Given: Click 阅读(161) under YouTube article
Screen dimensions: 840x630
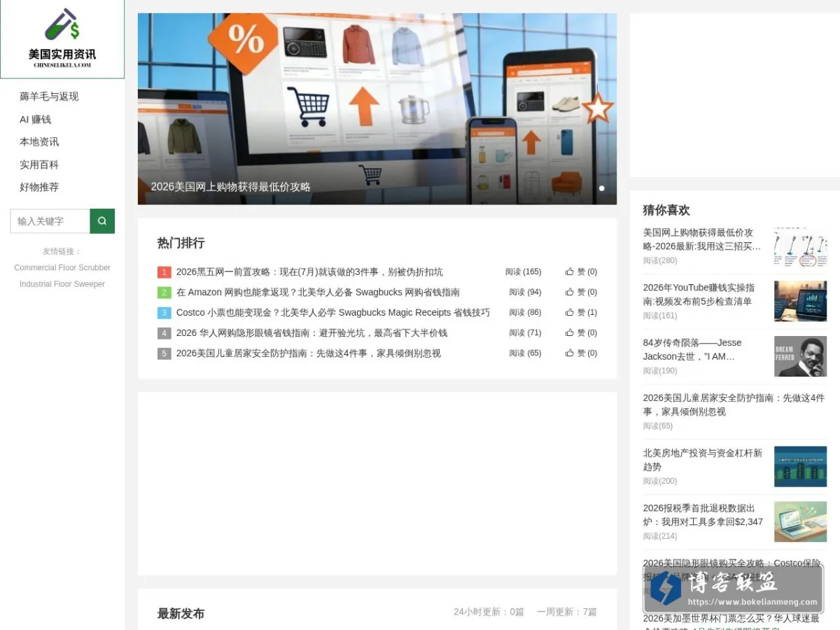Looking at the screenshot, I should pyautogui.click(x=660, y=316).
